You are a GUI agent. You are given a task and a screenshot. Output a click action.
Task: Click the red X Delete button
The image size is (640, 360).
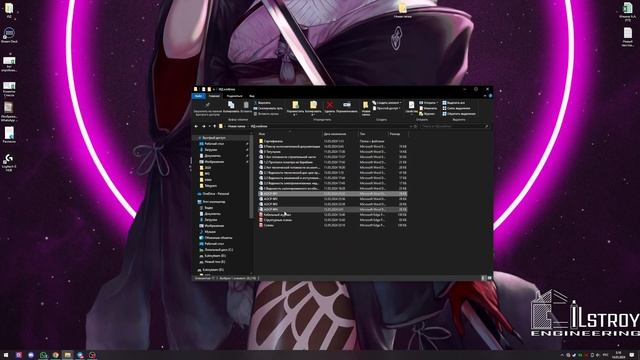(329, 107)
